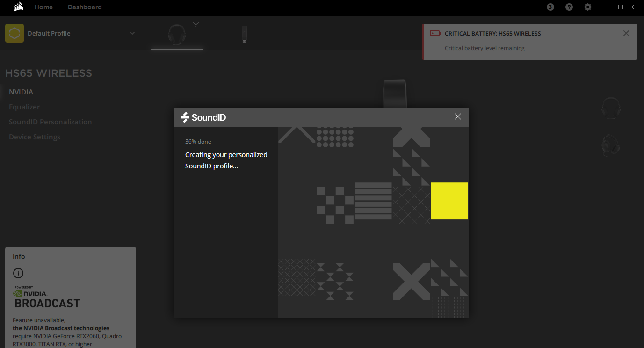Open the Dashboard tab
The width and height of the screenshot is (644, 348).
[x=85, y=7]
